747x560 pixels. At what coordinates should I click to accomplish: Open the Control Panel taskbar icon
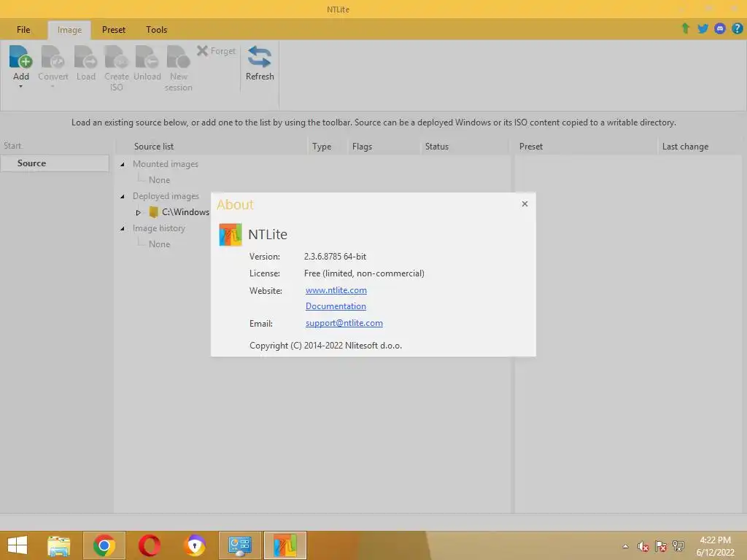pos(239,545)
